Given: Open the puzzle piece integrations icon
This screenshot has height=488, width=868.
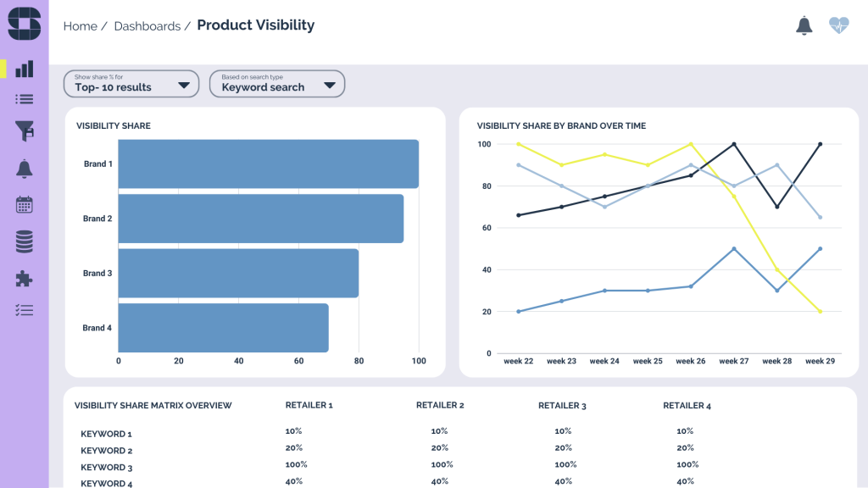Looking at the screenshot, I should coord(25,279).
